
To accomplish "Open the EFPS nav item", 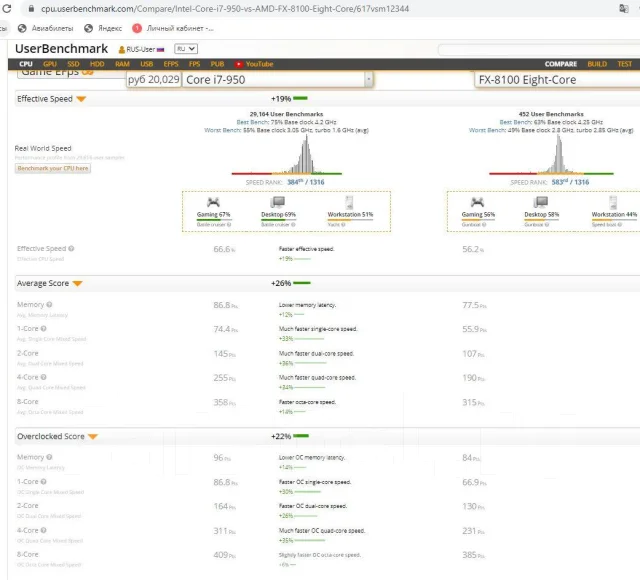I will pos(171,64).
